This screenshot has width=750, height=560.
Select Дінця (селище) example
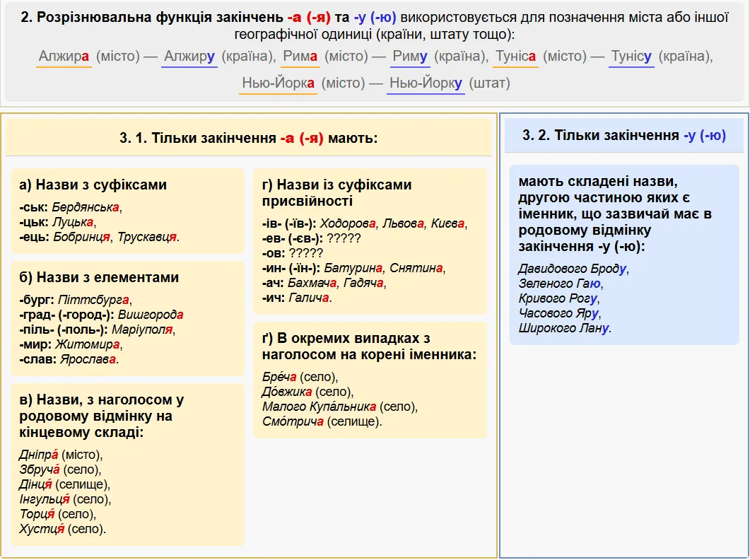click(x=64, y=484)
